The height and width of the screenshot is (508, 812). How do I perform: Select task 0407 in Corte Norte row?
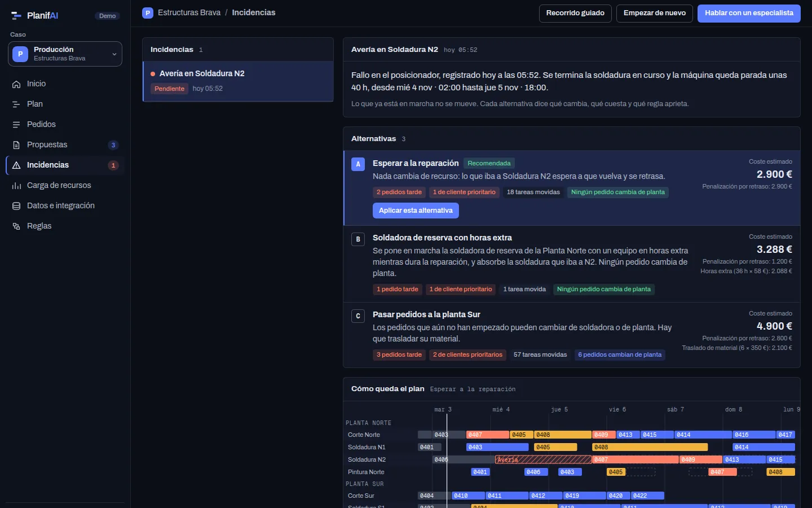click(x=488, y=435)
